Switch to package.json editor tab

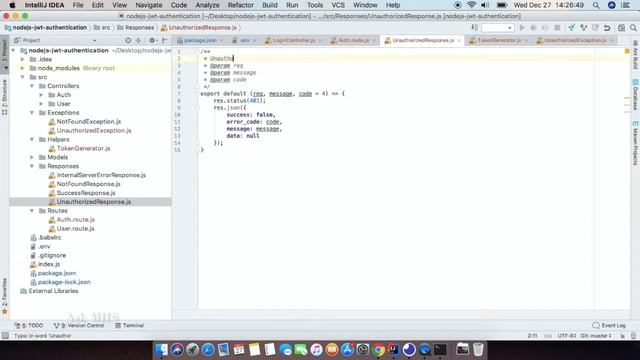(200, 40)
